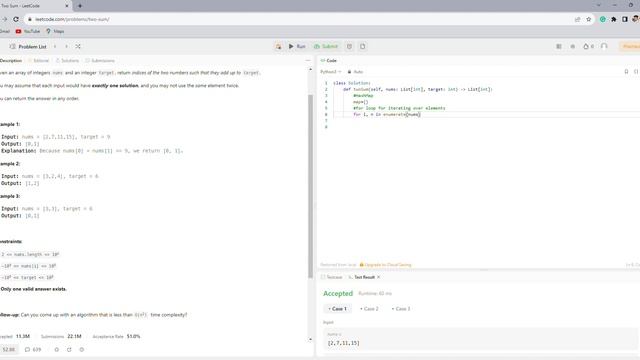Open the settings gear in top bar
Image resolution: width=640 pixels, height=360 pixels.
573,47
